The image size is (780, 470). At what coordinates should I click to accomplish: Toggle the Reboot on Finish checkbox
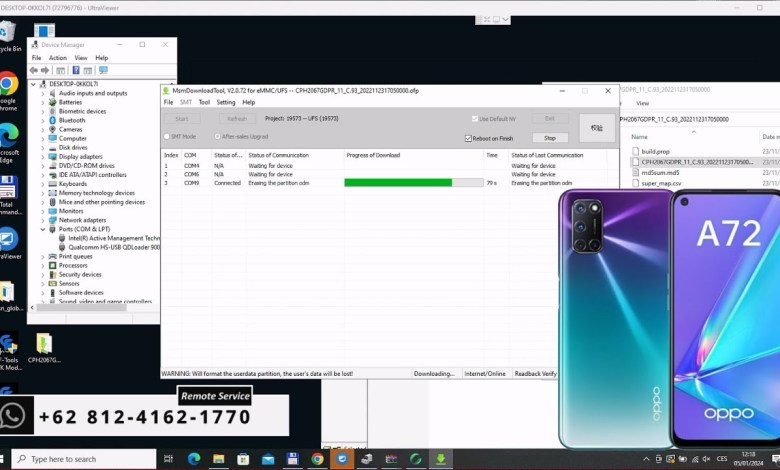[469, 138]
